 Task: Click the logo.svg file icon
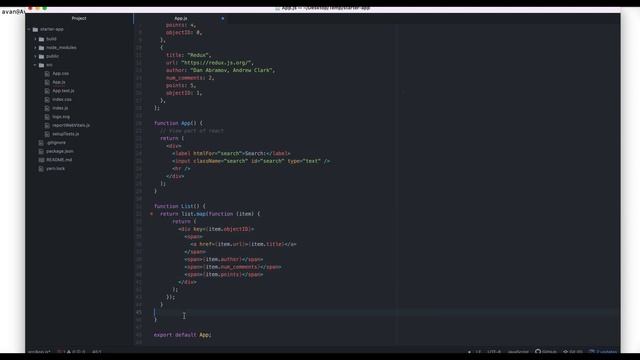click(47, 117)
